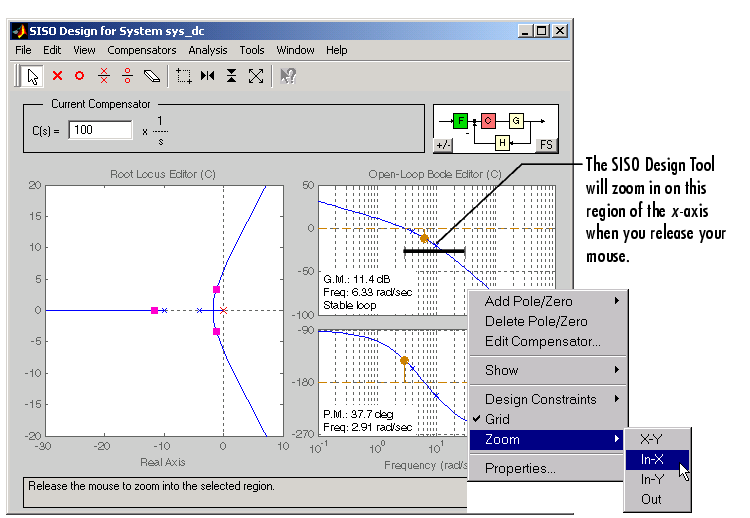Click pink closed-loop pole on real axis
Image resolution: width=750 pixels, height=518 pixels.
click(x=154, y=310)
